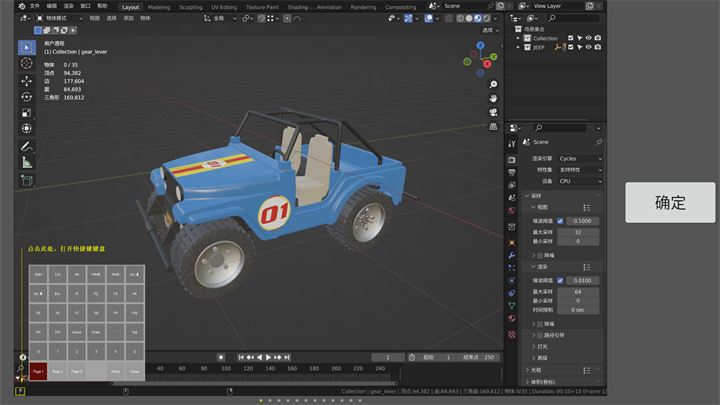Click the play animation button in the timeline
Screen dimensions: 720x405
[269, 357]
